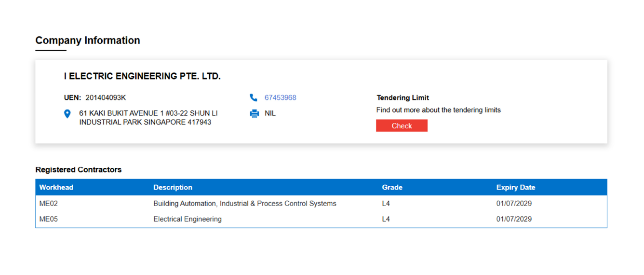Image resolution: width=644 pixels, height=275 pixels.
Task: Click the ME05 row expiry date 01/07/2029
Action: coord(514,219)
